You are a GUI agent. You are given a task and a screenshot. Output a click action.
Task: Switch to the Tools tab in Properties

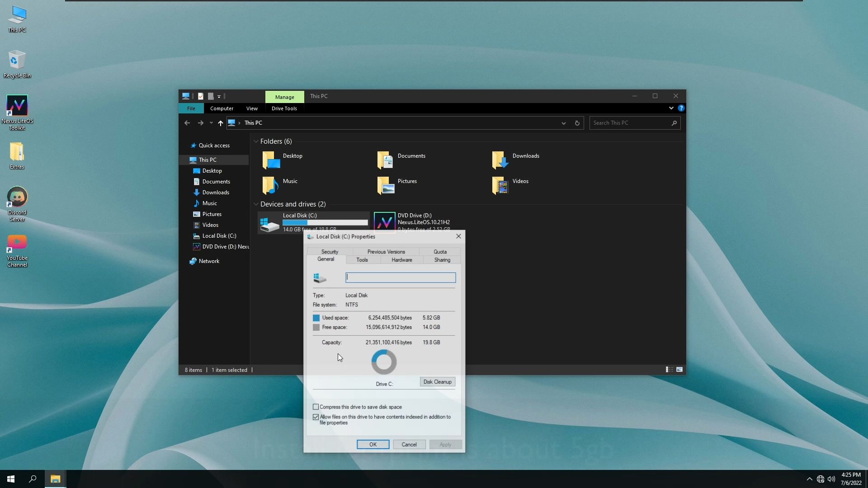click(x=362, y=260)
